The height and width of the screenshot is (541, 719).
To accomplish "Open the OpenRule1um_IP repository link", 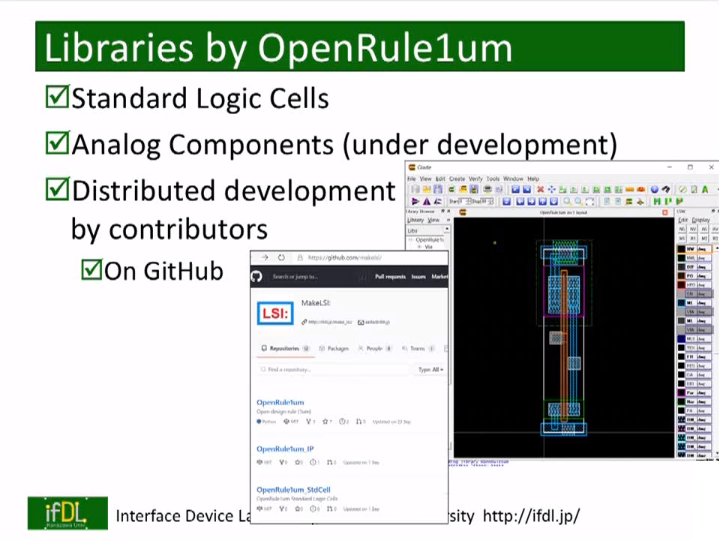I will tap(285, 448).
